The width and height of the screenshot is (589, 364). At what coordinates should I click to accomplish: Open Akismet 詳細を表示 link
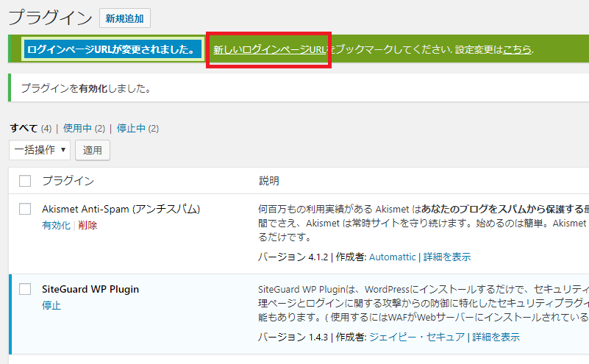(x=447, y=257)
